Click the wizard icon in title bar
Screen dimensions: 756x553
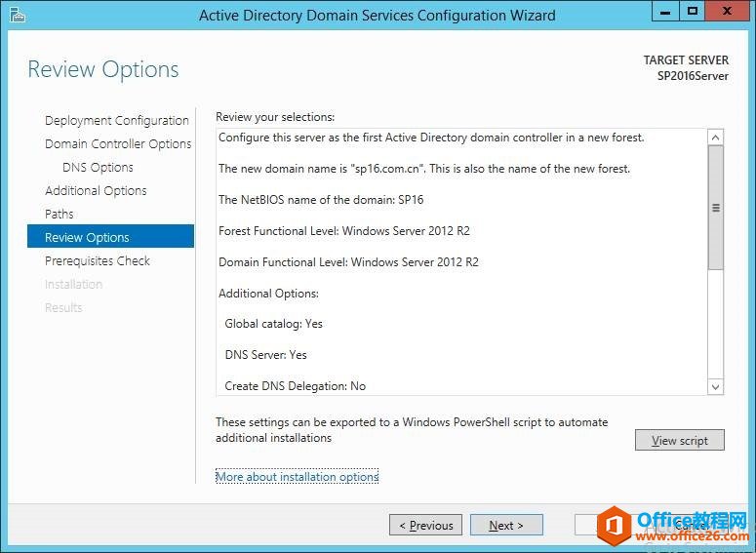(16, 15)
